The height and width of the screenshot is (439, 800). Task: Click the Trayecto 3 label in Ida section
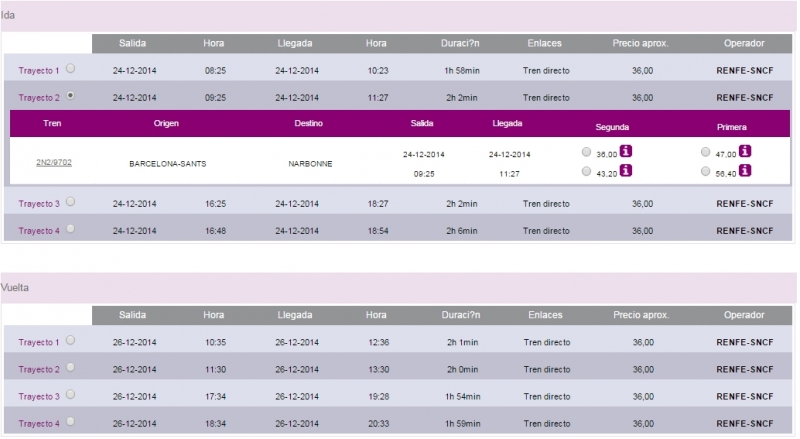point(39,204)
